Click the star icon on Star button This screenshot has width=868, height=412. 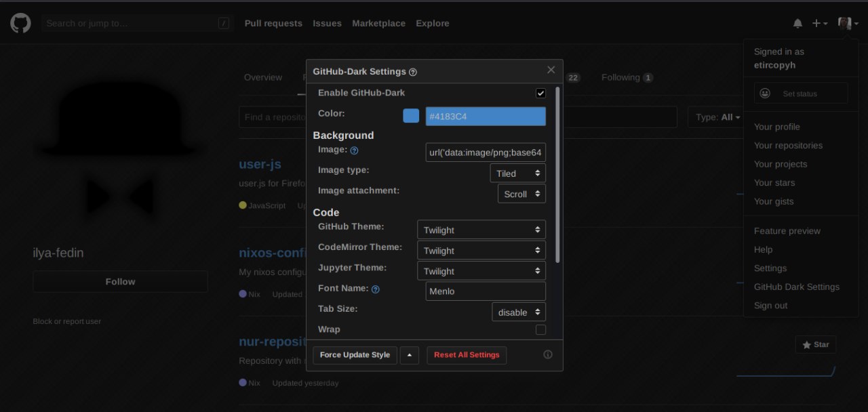click(x=806, y=345)
